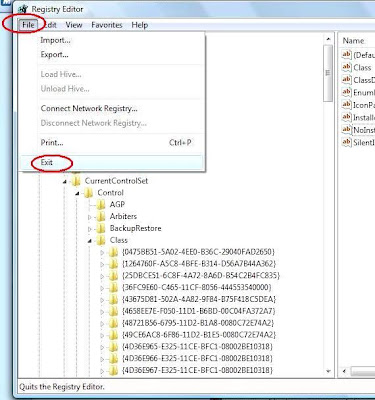This screenshot has height=400, width=375.
Task: Click the string icon beside ClassD value
Action: point(347,80)
